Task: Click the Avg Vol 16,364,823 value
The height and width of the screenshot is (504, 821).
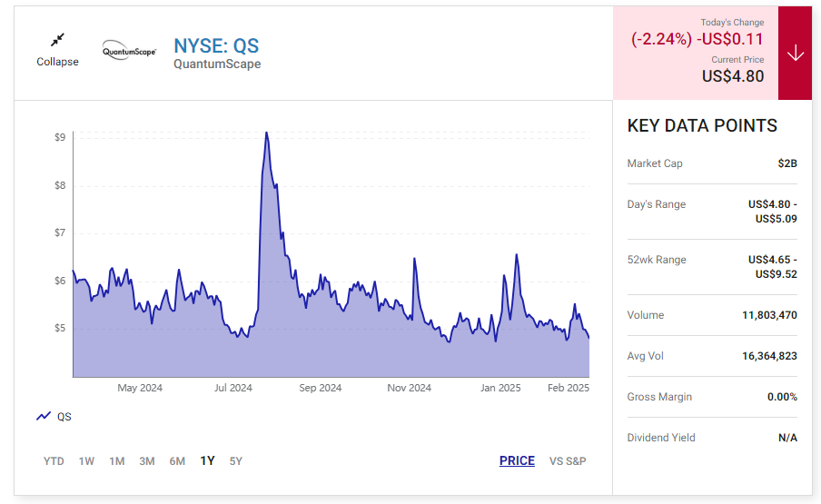Action: click(x=769, y=356)
